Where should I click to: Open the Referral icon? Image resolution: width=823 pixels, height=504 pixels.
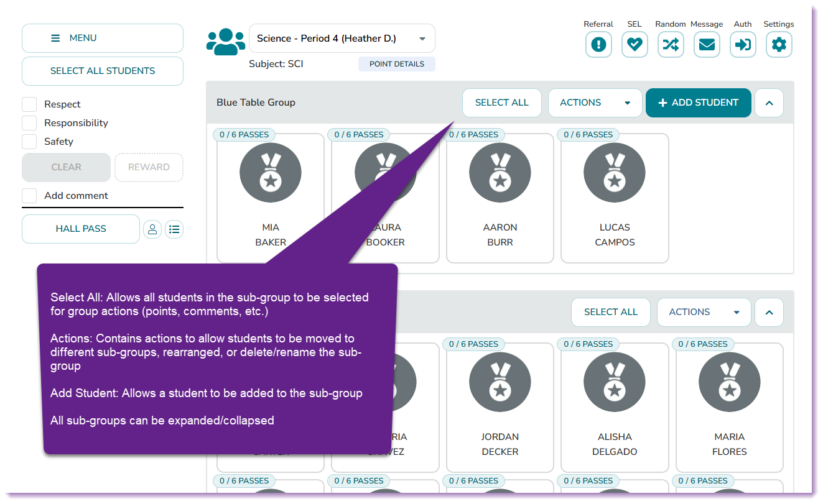click(598, 45)
